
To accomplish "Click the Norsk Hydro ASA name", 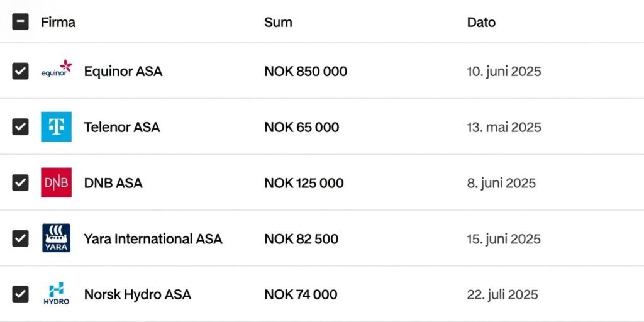I will click(137, 294).
